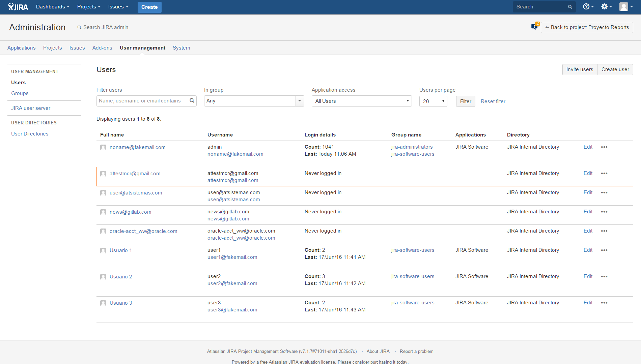Open the feedback notifications icon
Viewport: 641px width, 364px height.
(535, 26)
